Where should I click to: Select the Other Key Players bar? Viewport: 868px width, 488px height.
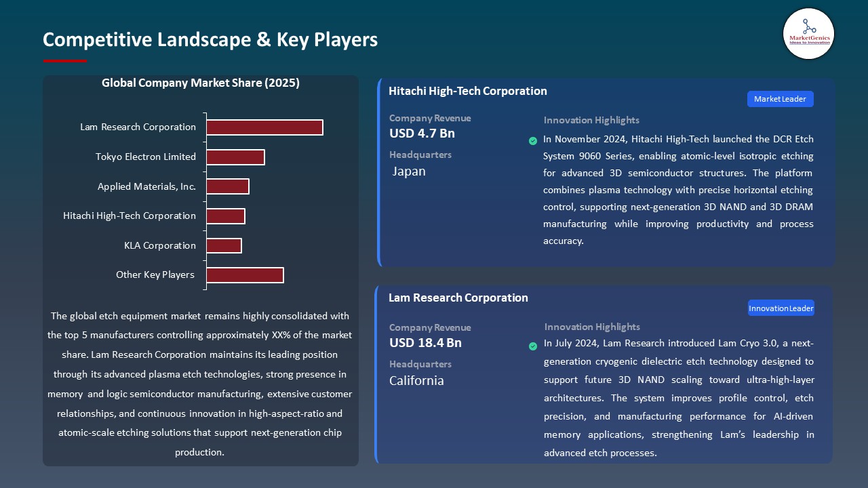click(245, 275)
